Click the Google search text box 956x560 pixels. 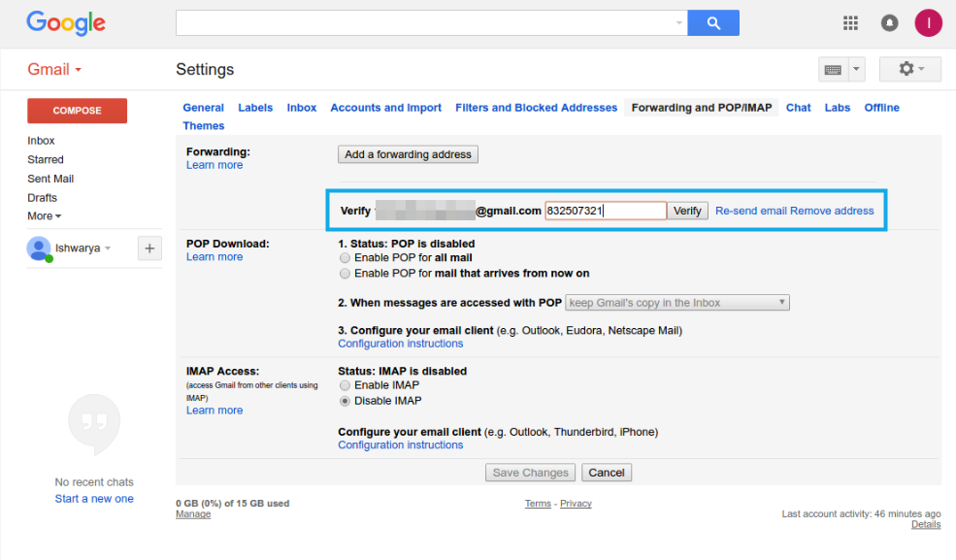tap(431, 23)
